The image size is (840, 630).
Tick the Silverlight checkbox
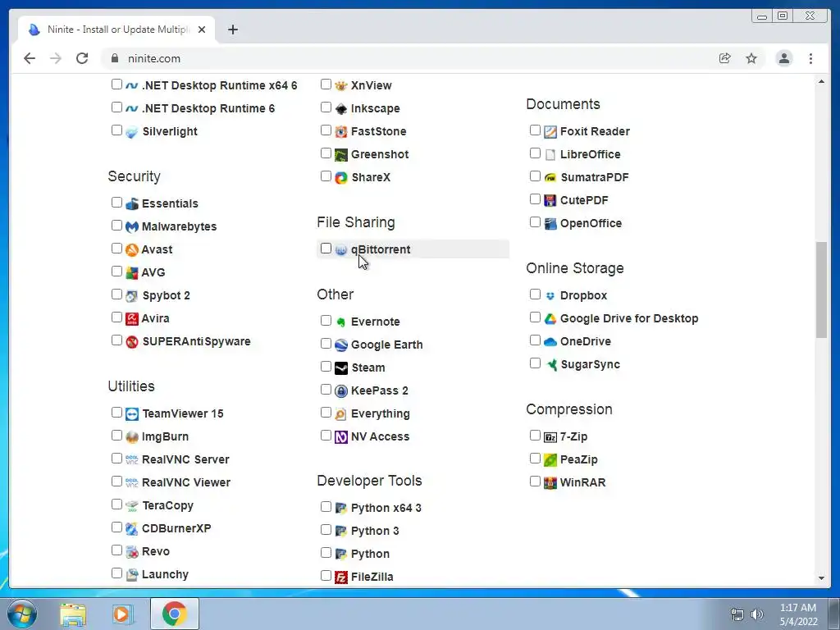[x=116, y=130]
